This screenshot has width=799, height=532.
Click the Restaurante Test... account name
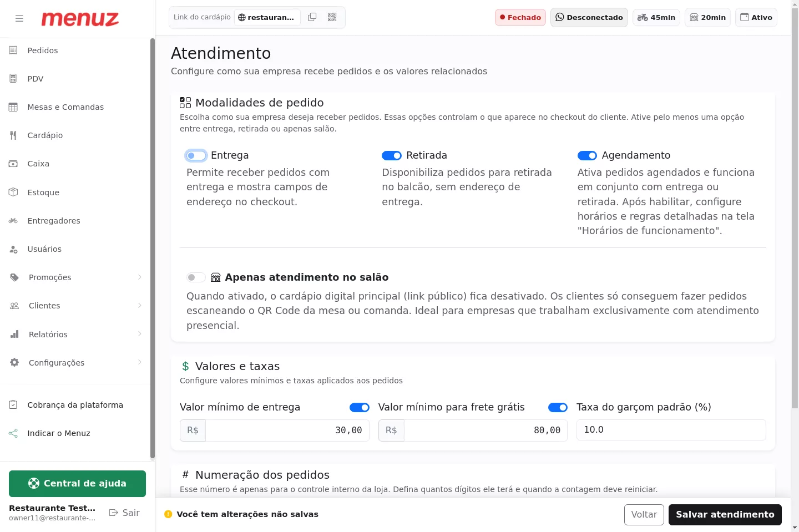coord(52,508)
